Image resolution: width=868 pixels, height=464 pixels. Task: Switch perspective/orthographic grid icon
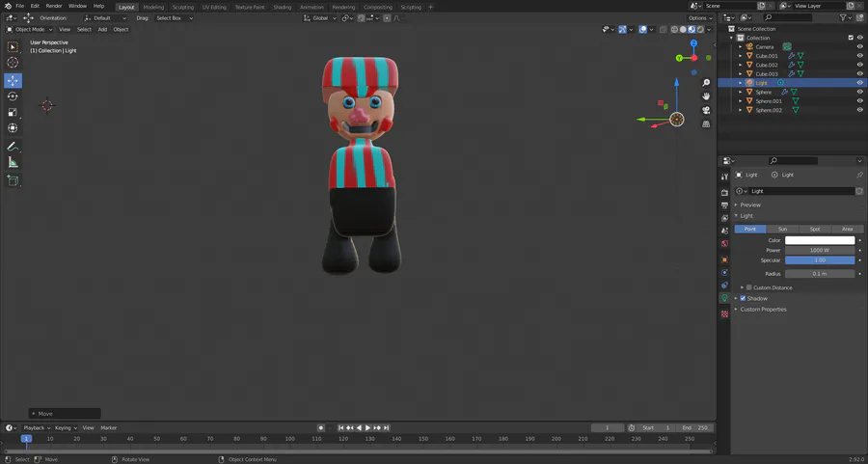[x=706, y=124]
